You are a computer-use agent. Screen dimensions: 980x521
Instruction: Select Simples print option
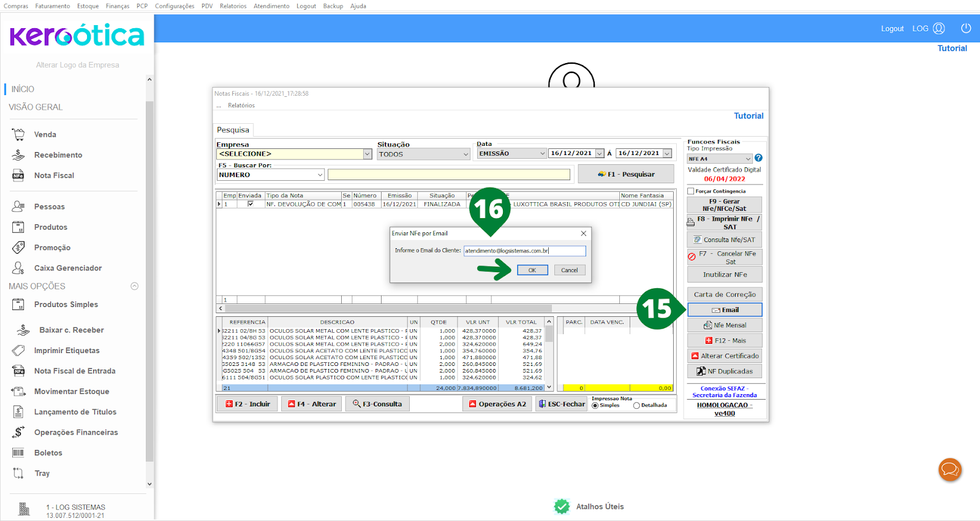coord(595,406)
